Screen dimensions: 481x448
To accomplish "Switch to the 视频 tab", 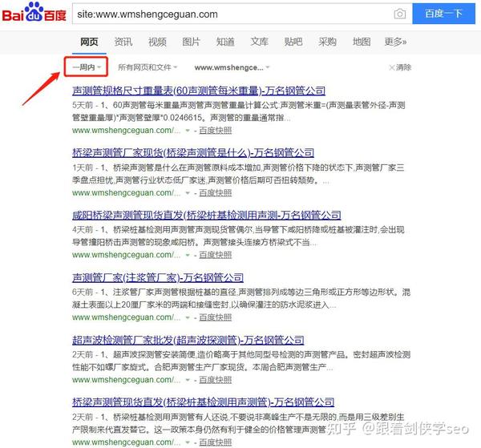I will coord(157,42).
